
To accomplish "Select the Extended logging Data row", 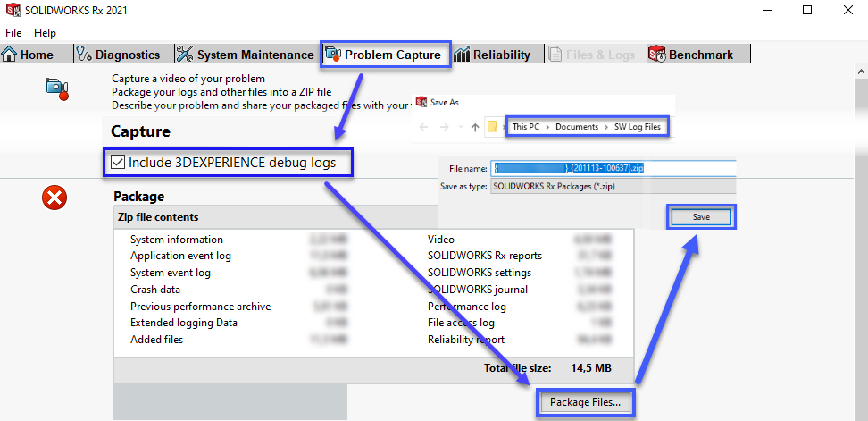I will point(184,323).
